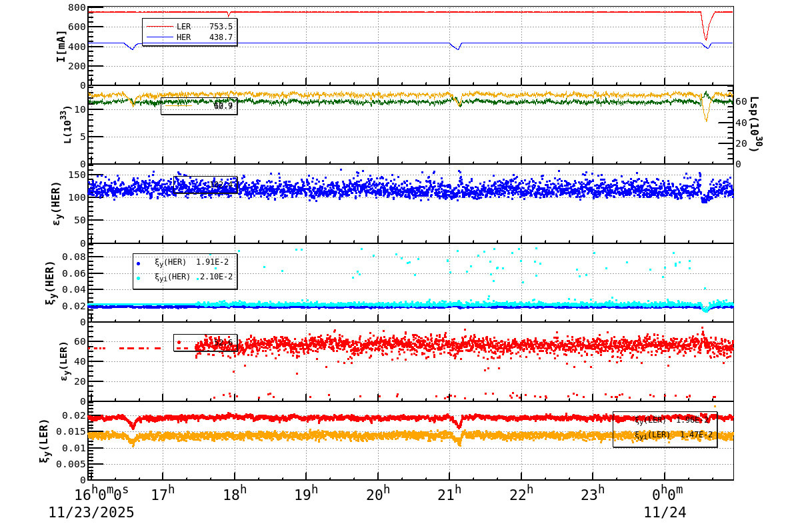The image size is (800, 532).
Task: Click the 20h tick on time axis
Action: (378, 494)
